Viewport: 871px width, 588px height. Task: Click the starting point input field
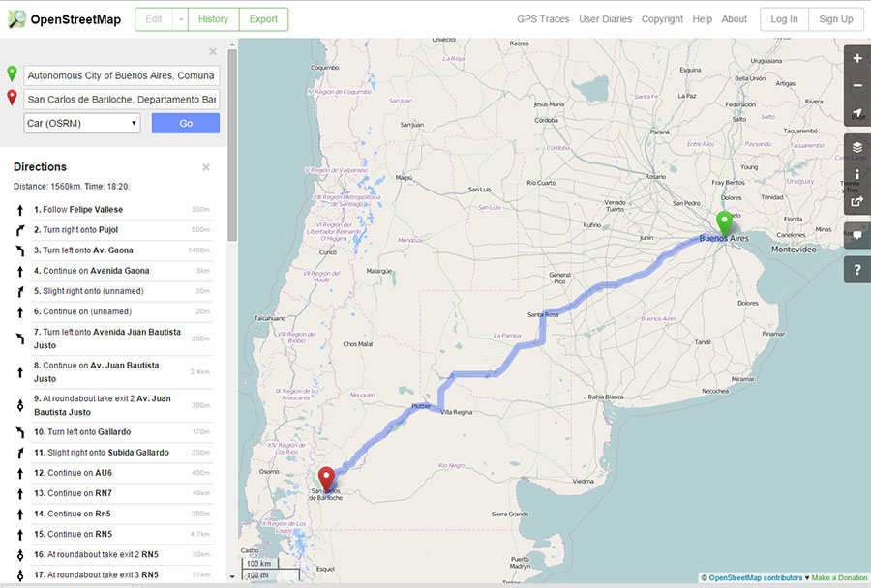pyautogui.click(x=122, y=75)
